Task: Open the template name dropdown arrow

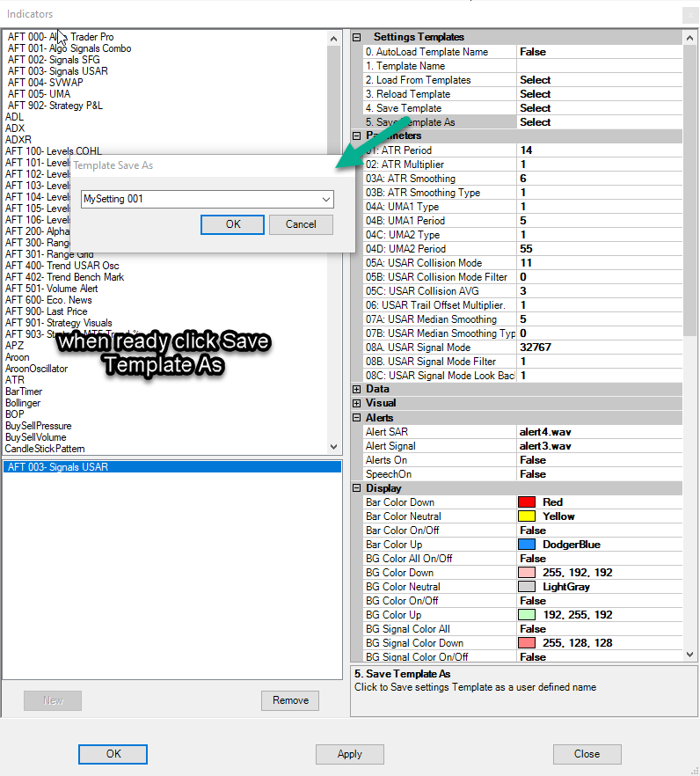Action: point(327,200)
